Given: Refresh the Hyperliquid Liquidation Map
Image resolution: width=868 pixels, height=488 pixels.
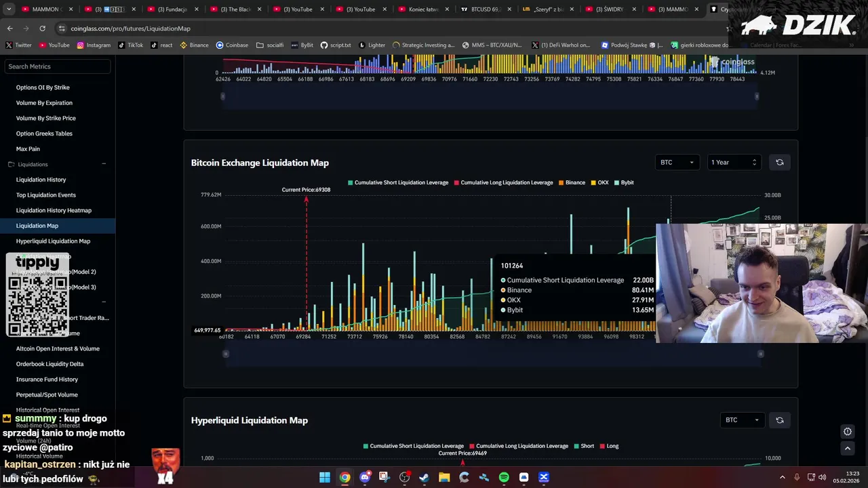Looking at the screenshot, I should [779, 420].
